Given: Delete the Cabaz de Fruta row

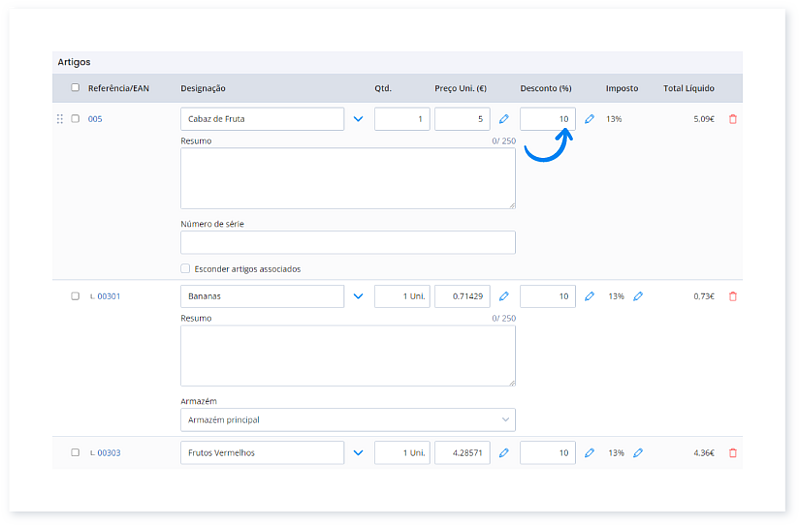Looking at the screenshot, I should [x=733, y=119].
